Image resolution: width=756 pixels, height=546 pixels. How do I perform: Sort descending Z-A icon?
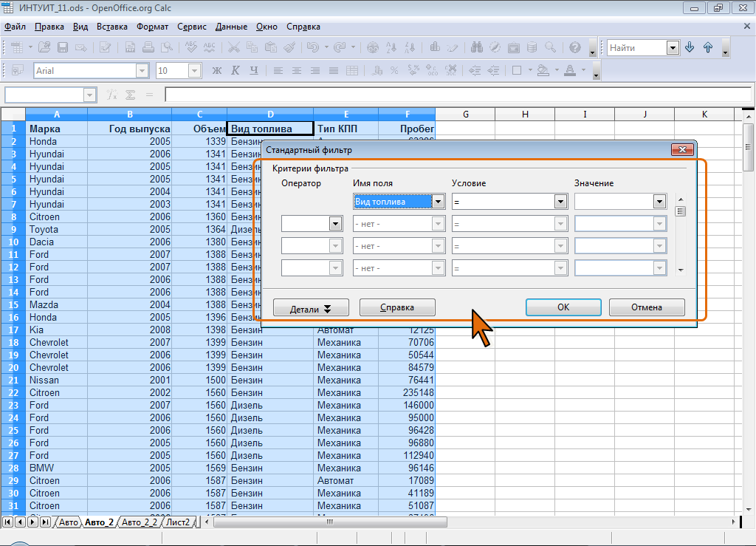pos(410,47)
